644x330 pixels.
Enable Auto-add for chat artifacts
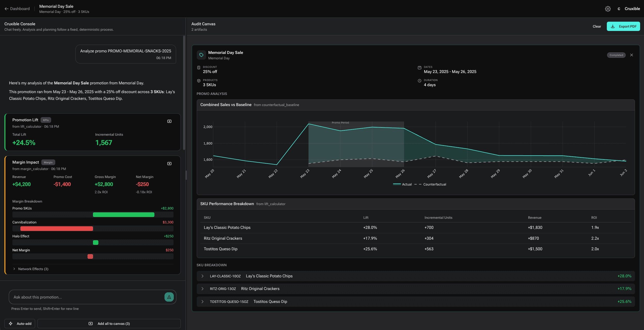click(x=19, y=323)
